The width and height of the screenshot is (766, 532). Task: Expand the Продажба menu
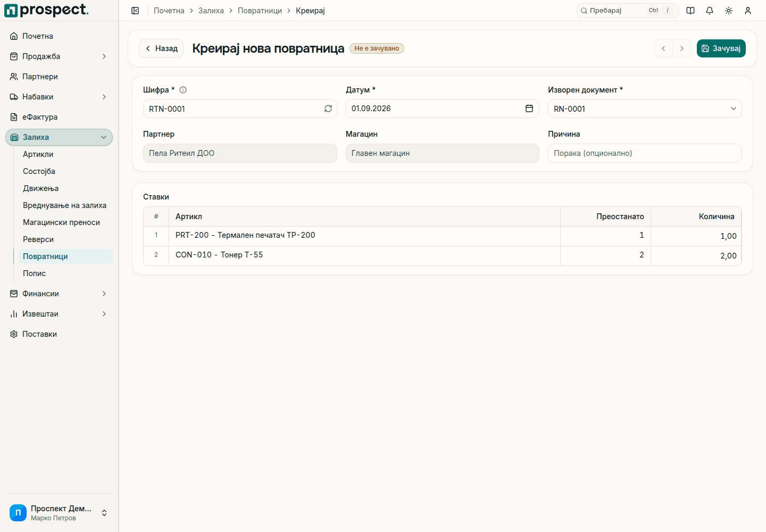(x=59, y=56)
